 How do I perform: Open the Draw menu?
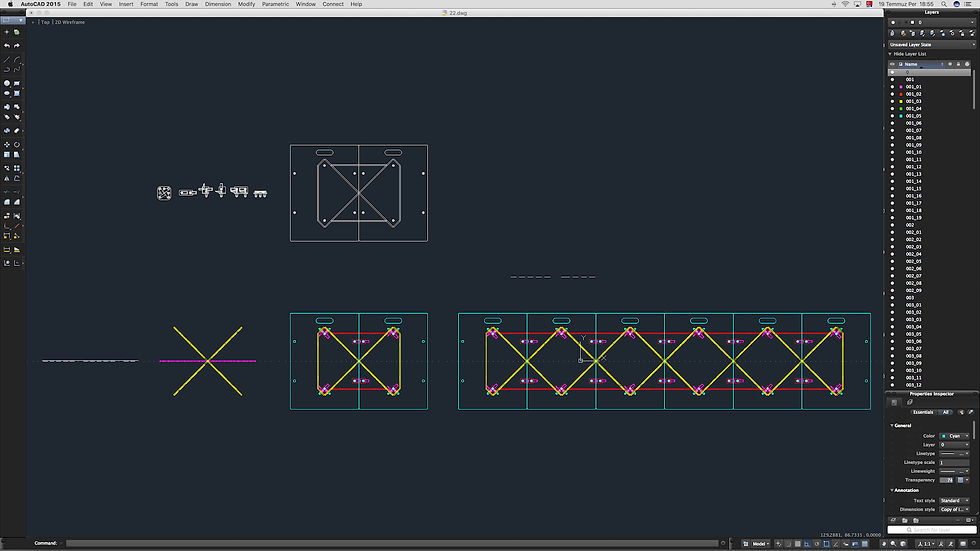pos(191,4)
